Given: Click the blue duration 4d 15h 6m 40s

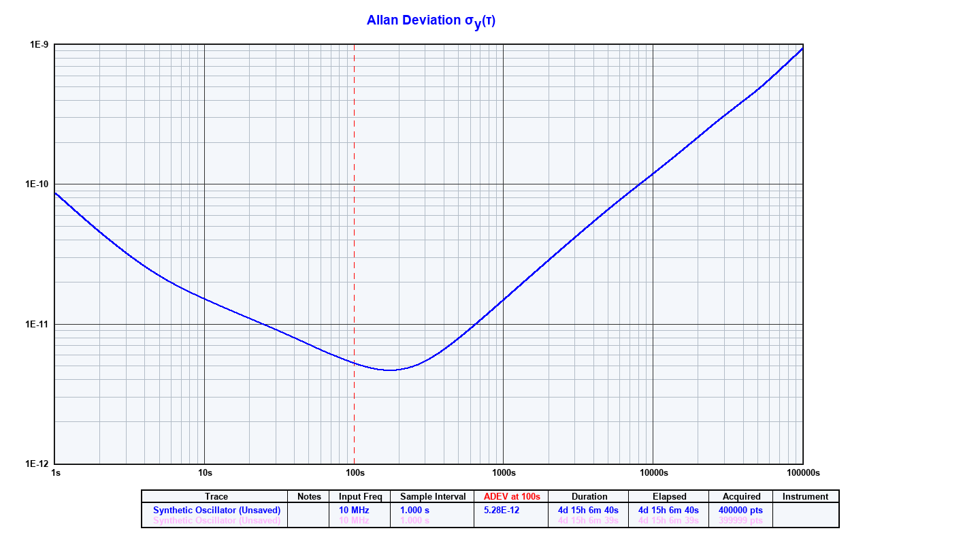Looking at the screenshot, I should click(589, 510).
